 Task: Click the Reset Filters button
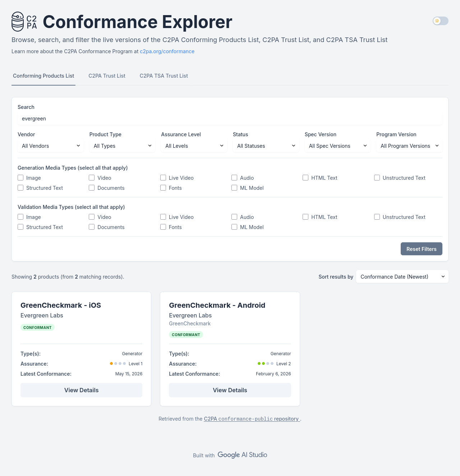pos(422,249)
